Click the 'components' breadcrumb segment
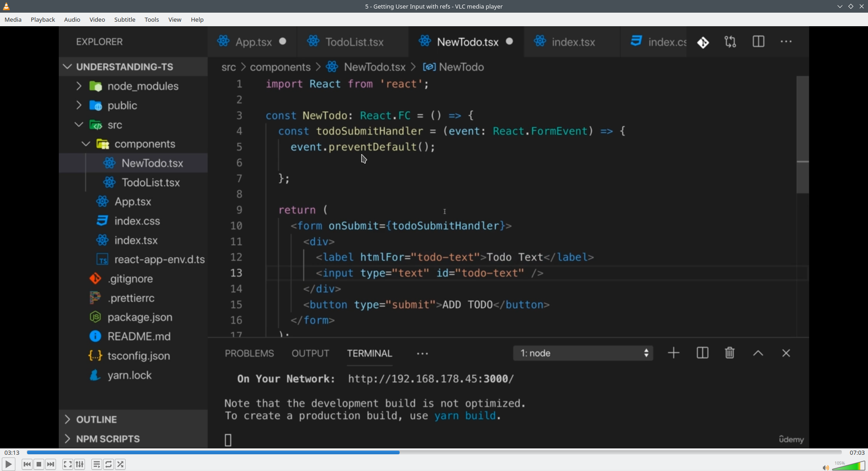 (280, 67)
